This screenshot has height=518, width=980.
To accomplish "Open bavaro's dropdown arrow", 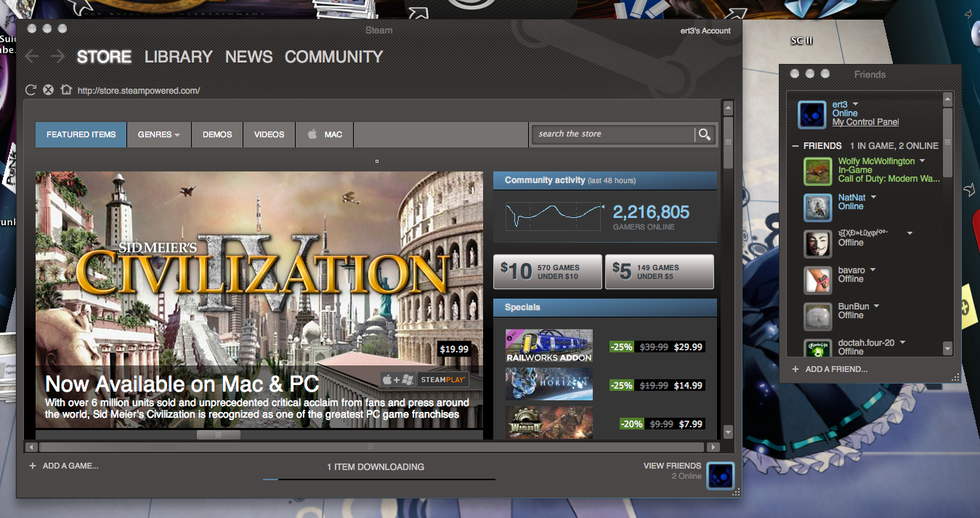I will tap(872, 270).
